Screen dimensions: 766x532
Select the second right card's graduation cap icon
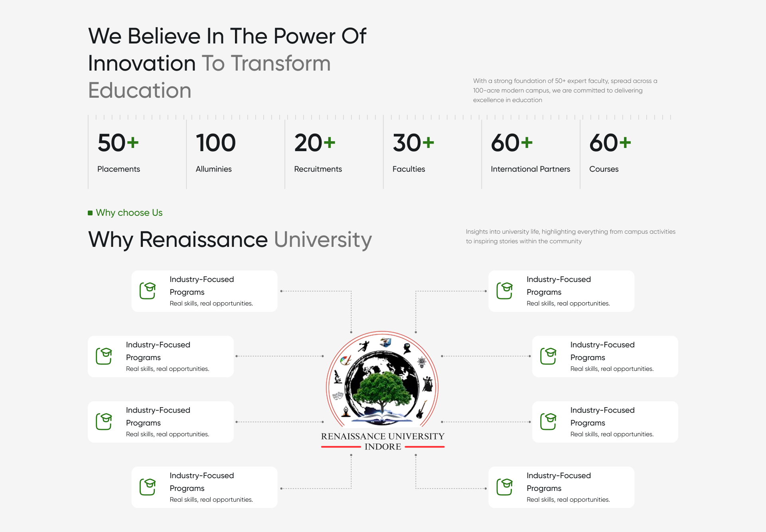(548, 356)
